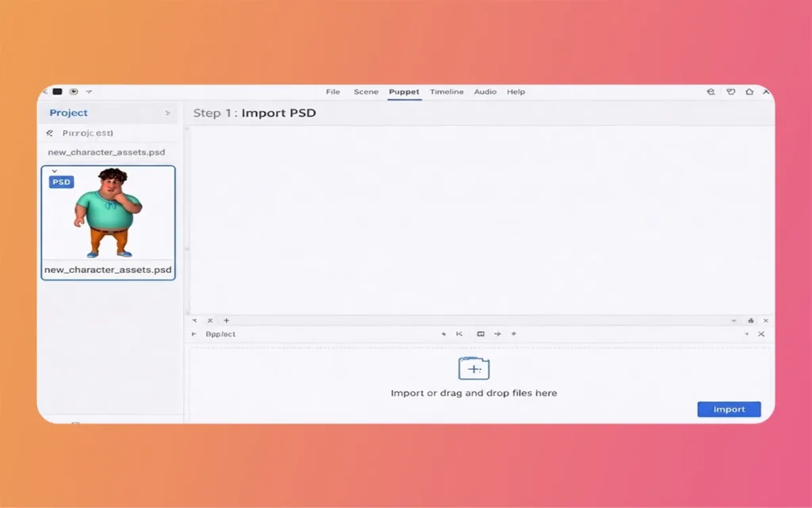Open the Puppet menu
812x508 pixels.
point(404,92)
